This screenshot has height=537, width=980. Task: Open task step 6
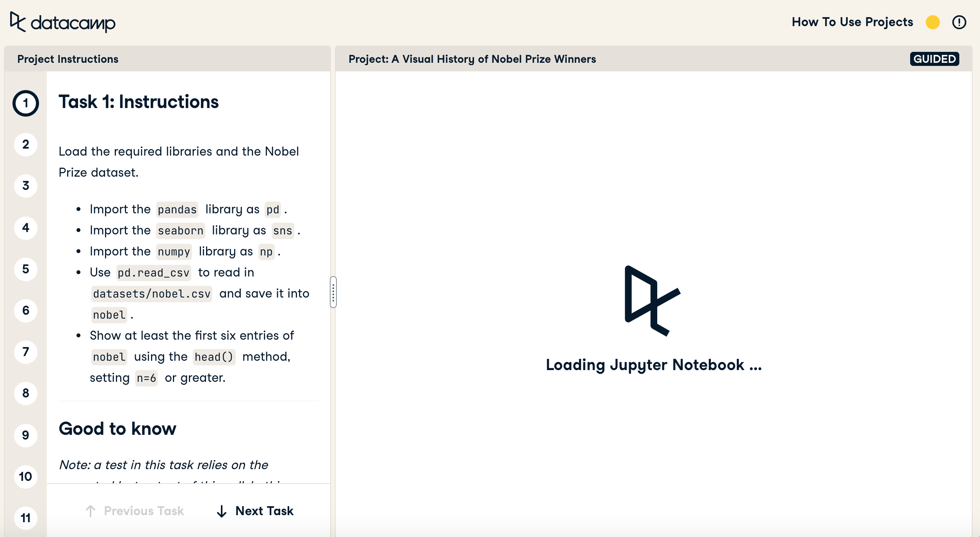point(26,310)
